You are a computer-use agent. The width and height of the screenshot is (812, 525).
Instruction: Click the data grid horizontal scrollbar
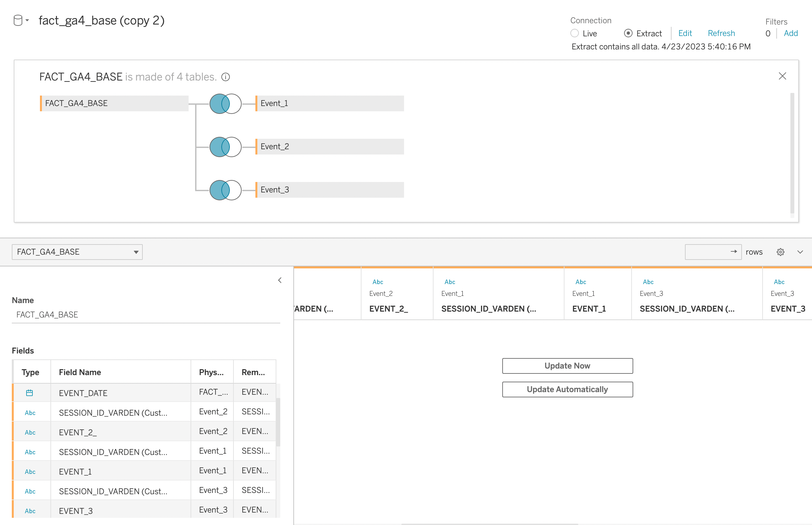point(489,524)
